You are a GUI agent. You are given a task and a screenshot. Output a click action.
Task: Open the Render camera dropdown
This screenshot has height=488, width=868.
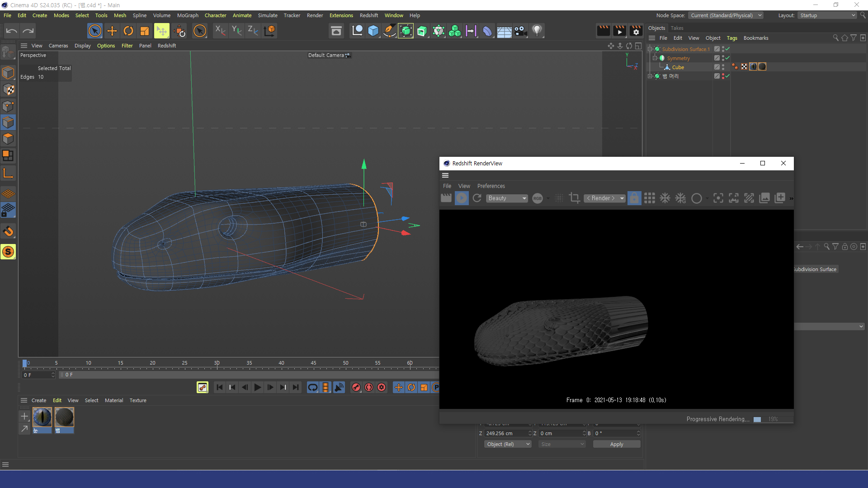604,198
